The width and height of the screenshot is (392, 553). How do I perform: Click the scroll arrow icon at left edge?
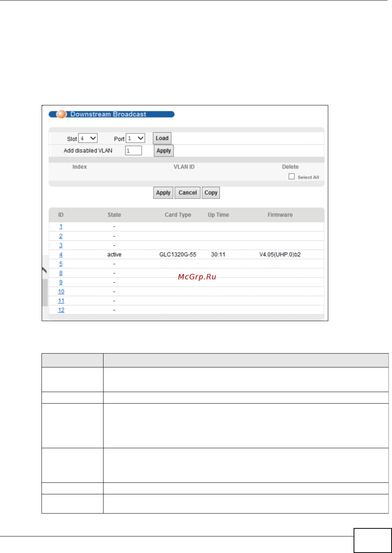point(44,270)
